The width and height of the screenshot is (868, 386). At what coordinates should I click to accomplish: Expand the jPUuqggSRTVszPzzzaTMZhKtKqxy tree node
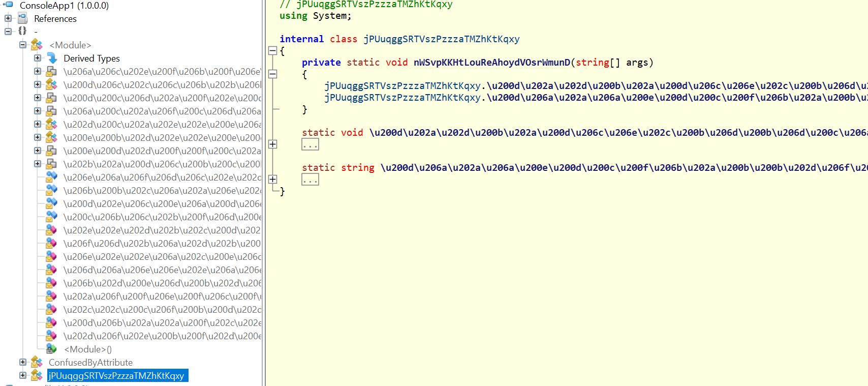tap(23, 375)
